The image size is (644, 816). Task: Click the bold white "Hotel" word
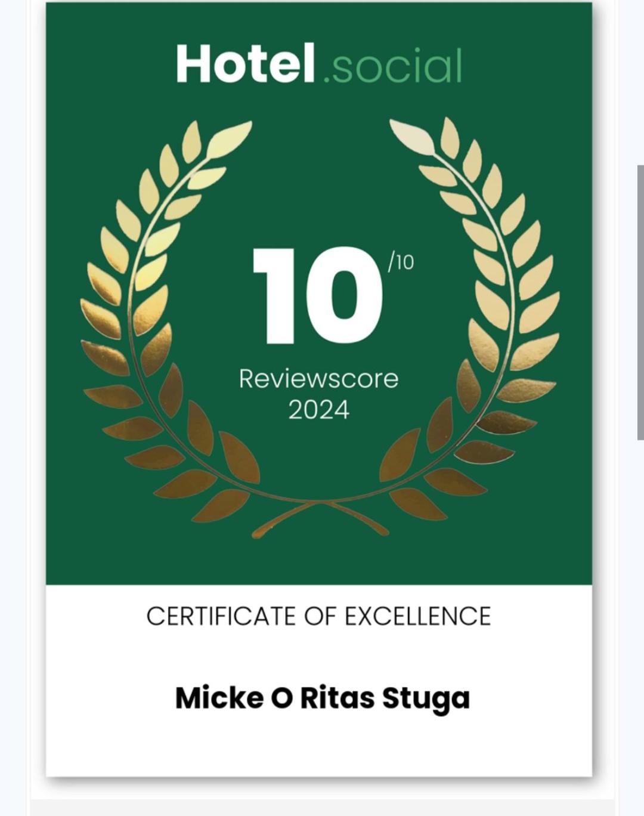click(x=245, y=63)
